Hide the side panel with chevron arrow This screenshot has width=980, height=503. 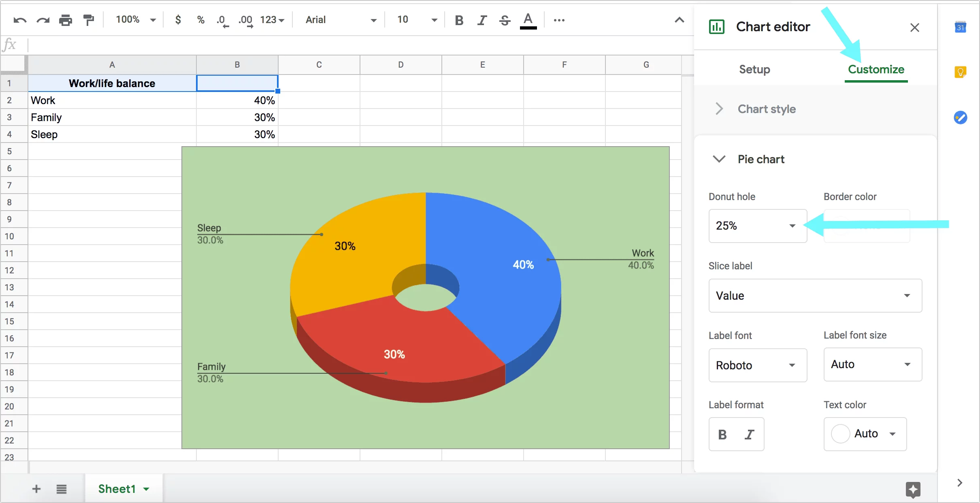coord(960,482)
